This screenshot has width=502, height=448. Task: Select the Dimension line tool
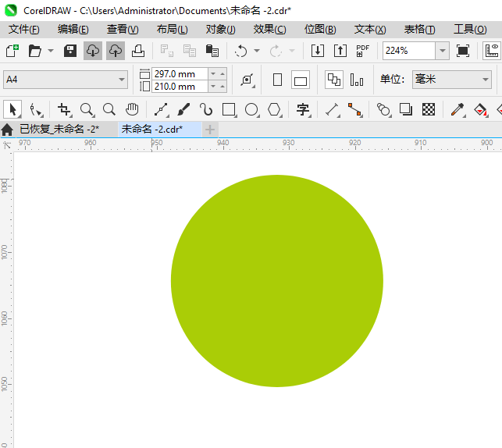click(x=332, y=110)
